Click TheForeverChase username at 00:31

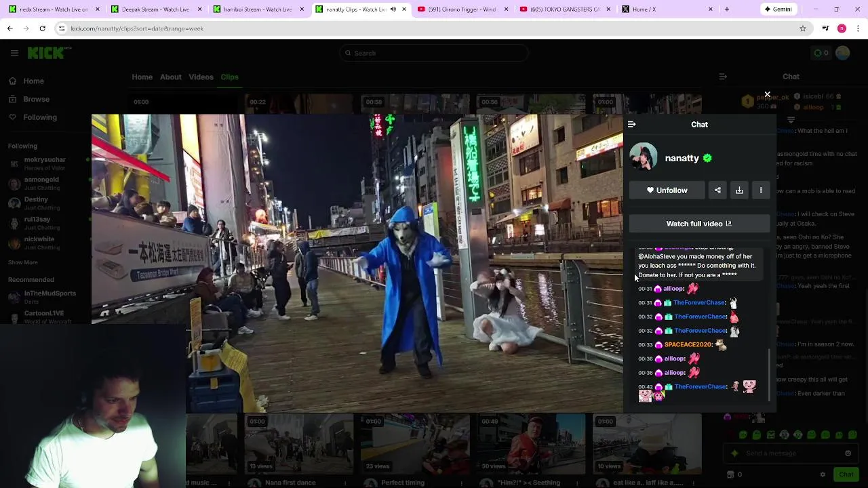(699, 303)
